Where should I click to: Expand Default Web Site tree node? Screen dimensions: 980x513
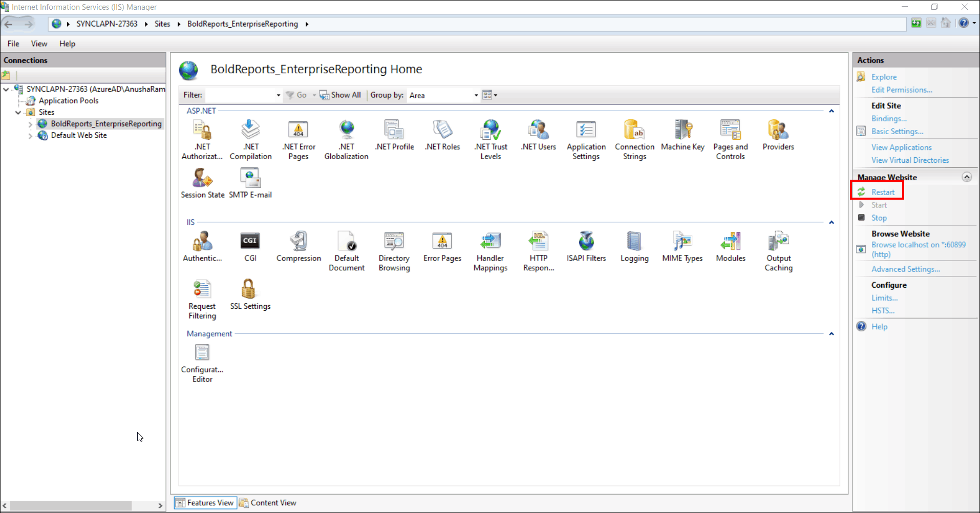pos(30,136)
